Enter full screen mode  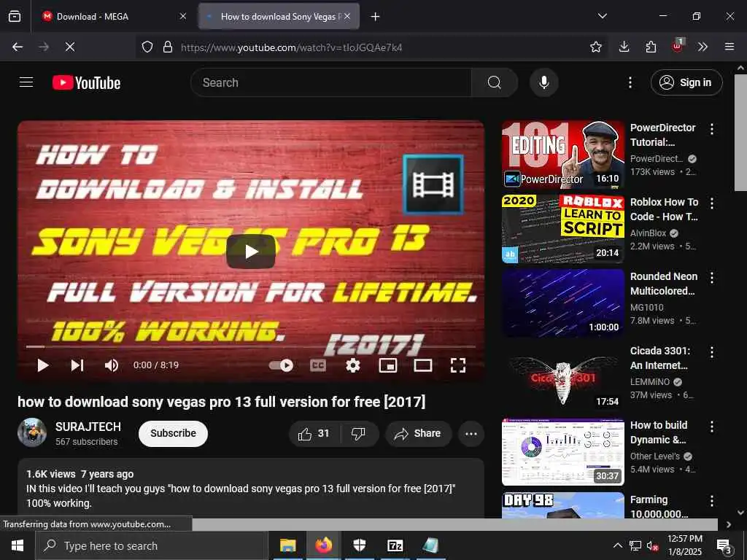(x=458, y=365)
